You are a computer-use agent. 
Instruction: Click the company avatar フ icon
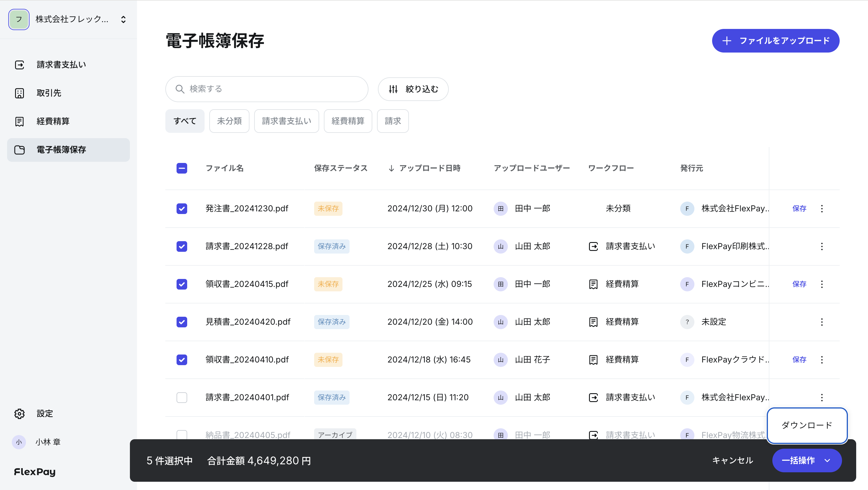click(19, 19)
